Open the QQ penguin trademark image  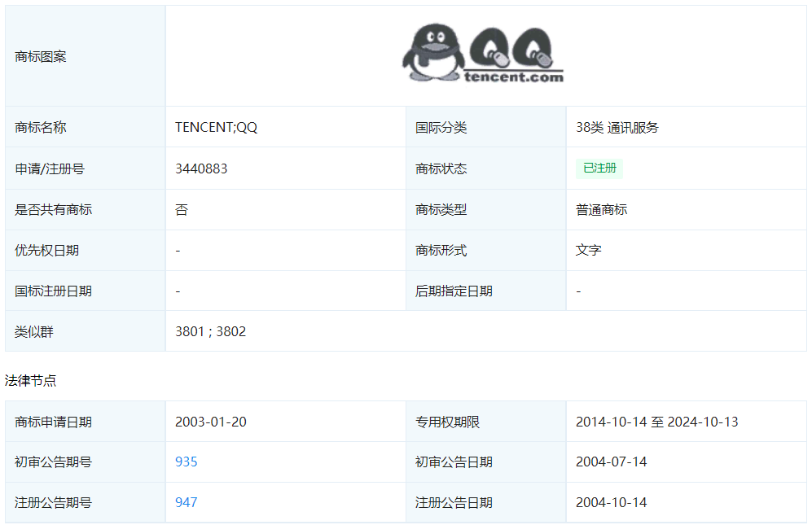(483, 54)
